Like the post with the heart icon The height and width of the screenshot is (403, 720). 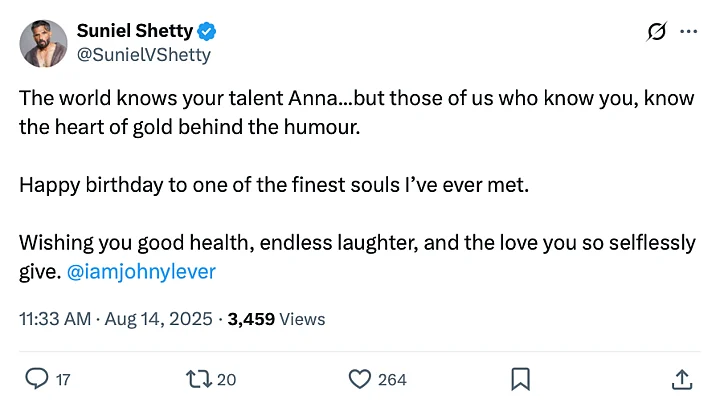click(x=358, y=379)
